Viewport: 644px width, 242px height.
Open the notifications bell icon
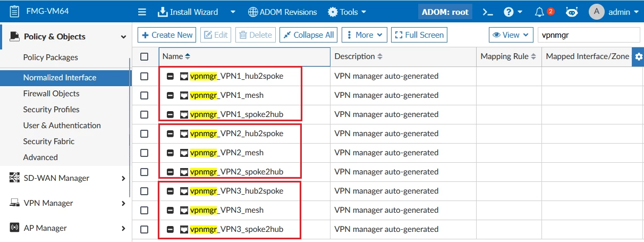[x=539, y=12]
